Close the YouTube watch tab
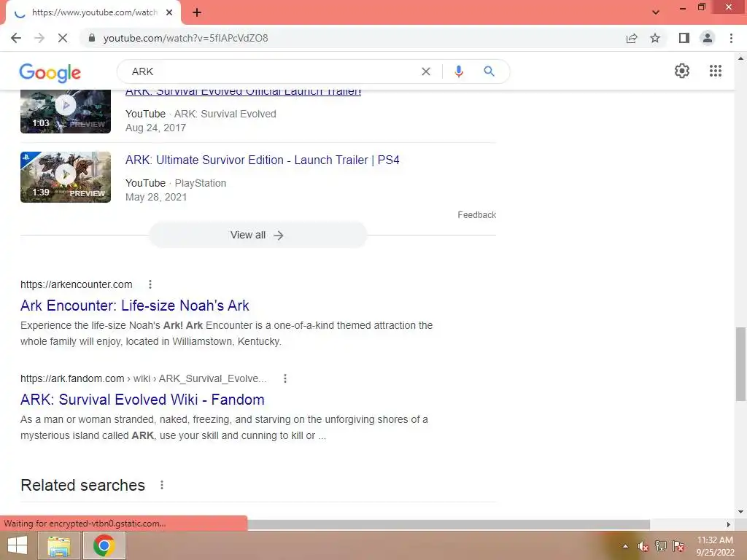The width and height of the screenshot is (747, 560). click(x=169, y=12)
